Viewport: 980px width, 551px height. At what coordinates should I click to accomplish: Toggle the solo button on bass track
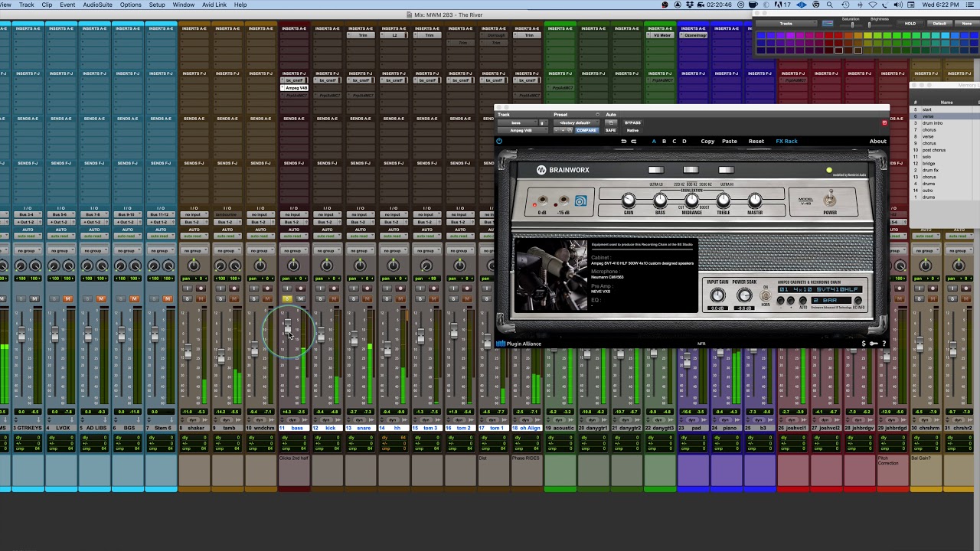pyautogui.click(x=287, y=298)
